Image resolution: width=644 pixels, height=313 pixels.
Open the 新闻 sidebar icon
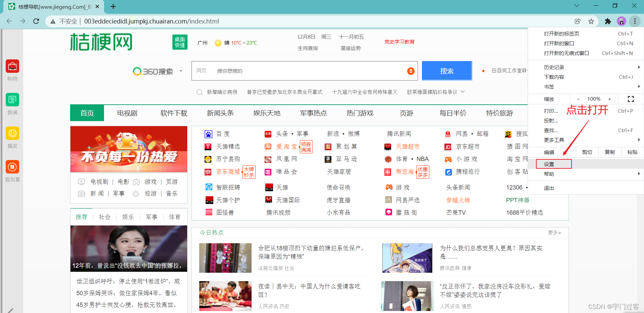12,100
